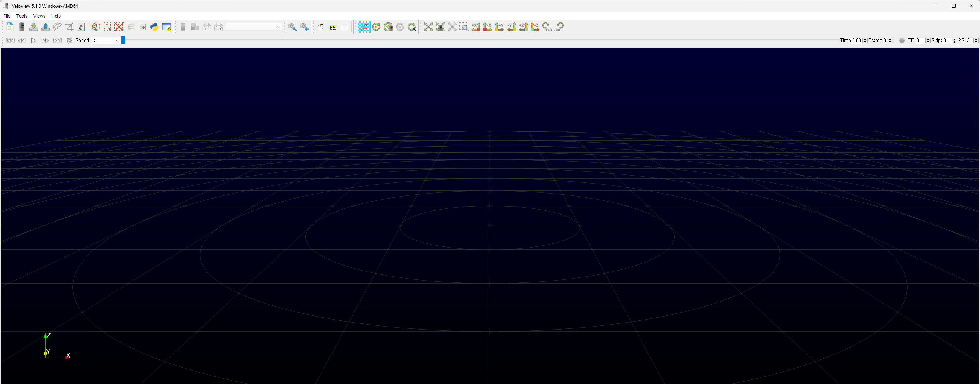This screenshot has height=384, width=980.
Task: Open the File menu
Action: click(7, 16)
